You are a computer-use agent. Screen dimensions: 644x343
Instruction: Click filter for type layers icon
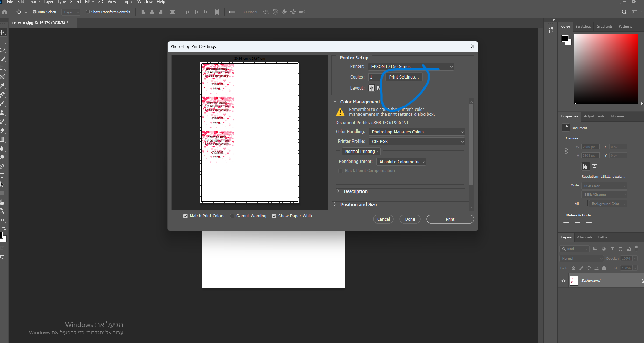612,249
